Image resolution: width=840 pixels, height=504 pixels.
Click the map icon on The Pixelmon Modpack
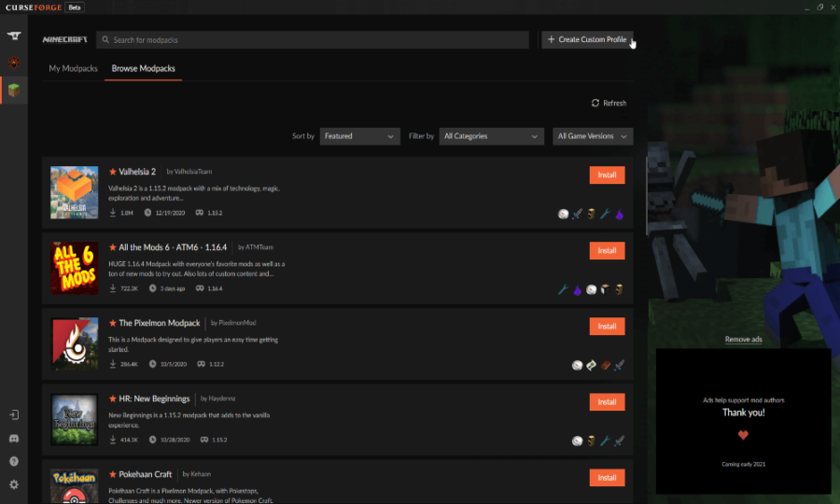591,365
